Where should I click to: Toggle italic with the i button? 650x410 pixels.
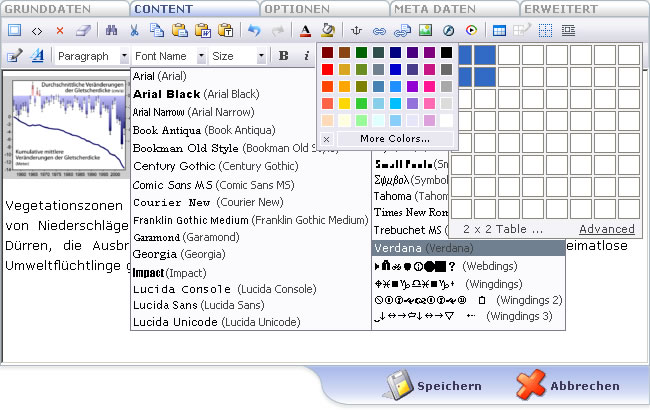306,56
